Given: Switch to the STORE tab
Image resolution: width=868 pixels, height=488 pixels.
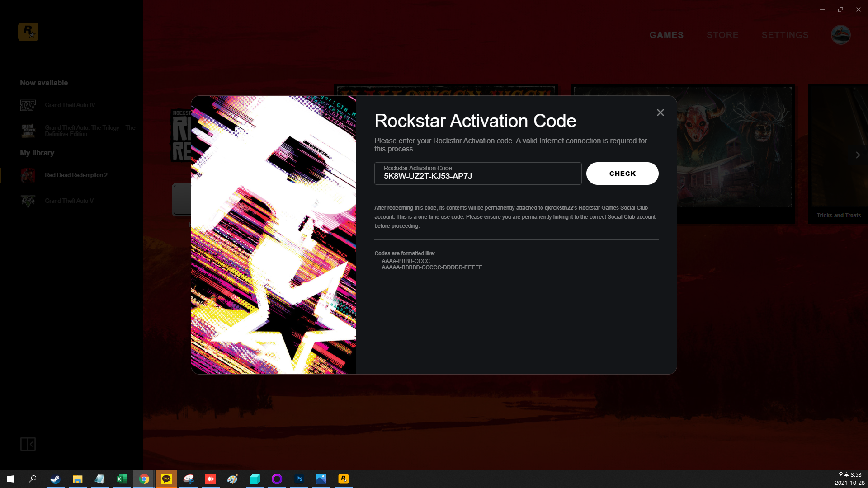Looking at the screenshot, I should point(722,35).
